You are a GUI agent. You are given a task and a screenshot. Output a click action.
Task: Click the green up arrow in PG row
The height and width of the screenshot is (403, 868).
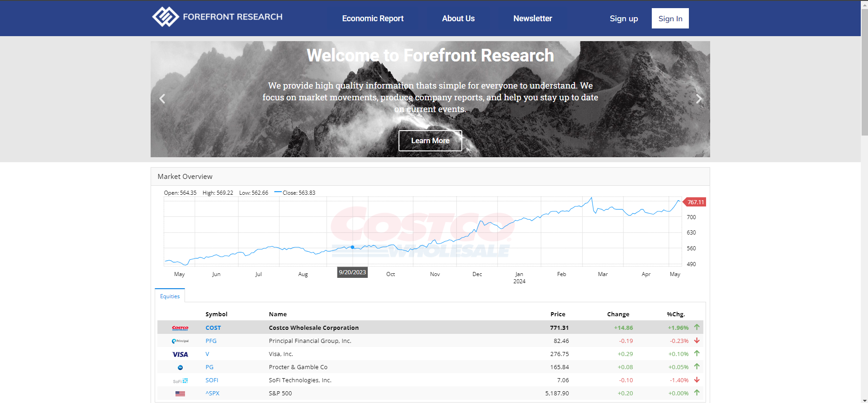click(x=697, y=366)
